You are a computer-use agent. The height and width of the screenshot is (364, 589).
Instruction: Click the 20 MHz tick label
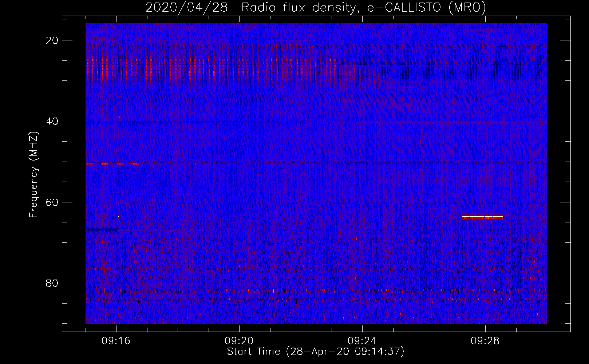tap(52, 40)
